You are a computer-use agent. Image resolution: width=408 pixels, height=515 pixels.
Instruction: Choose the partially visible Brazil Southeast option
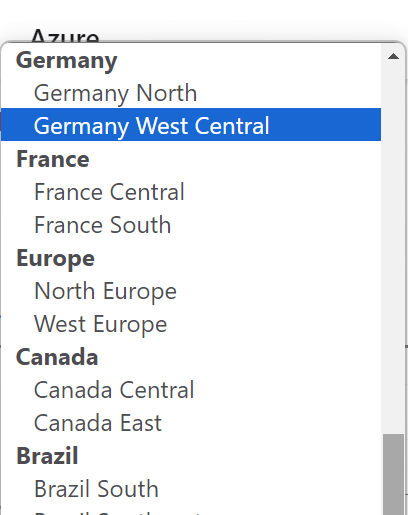pos(191,510)
